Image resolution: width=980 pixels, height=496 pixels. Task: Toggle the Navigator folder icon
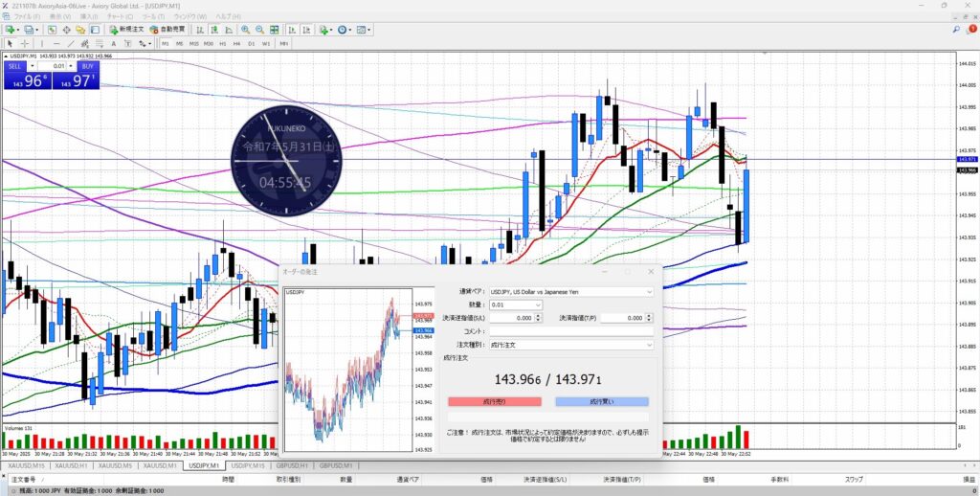(x=80, y=30)
